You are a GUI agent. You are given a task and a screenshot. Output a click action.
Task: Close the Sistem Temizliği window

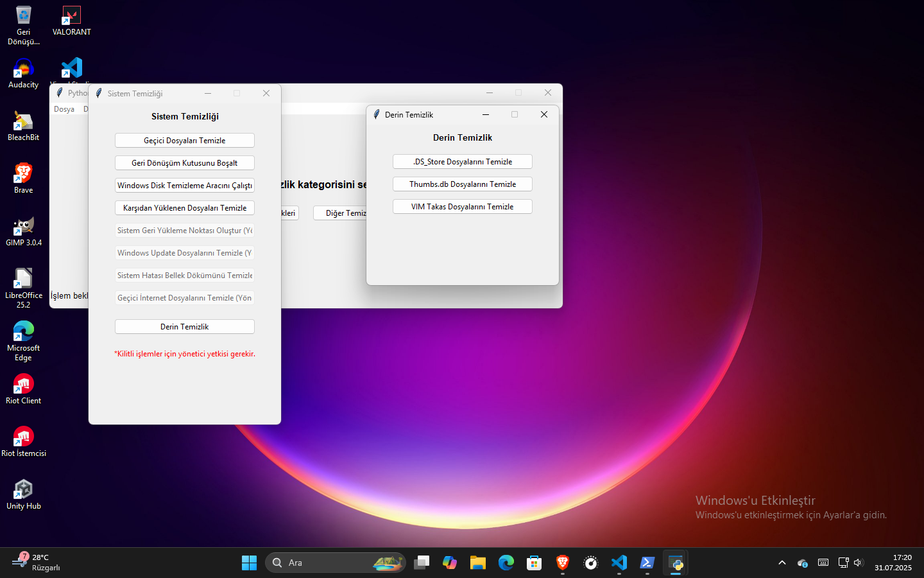pyautogui.click(x=266, y=93)
